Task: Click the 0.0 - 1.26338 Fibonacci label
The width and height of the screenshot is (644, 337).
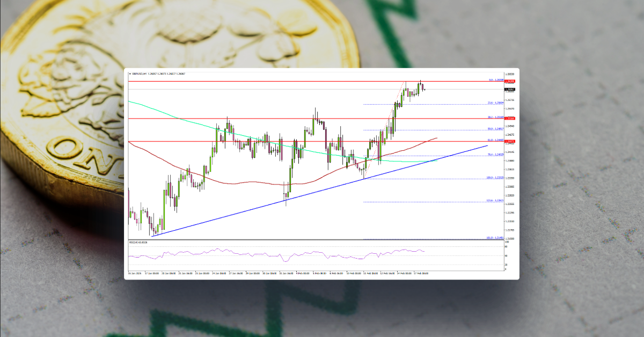Action: [495, 80]
